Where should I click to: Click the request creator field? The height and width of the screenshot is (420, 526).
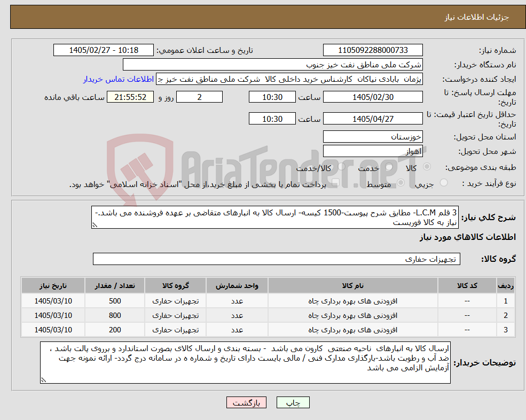coord(289,79)
